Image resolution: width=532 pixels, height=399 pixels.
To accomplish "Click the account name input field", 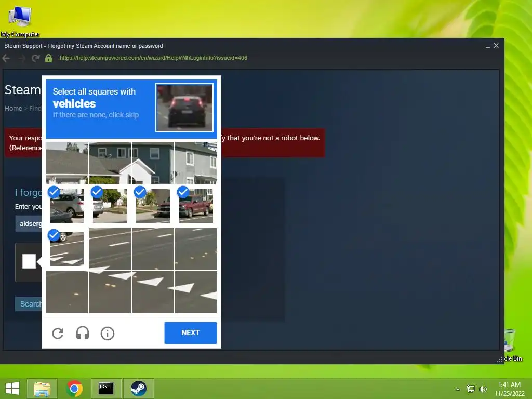I will pyautogui.click(x=29, y=223).
